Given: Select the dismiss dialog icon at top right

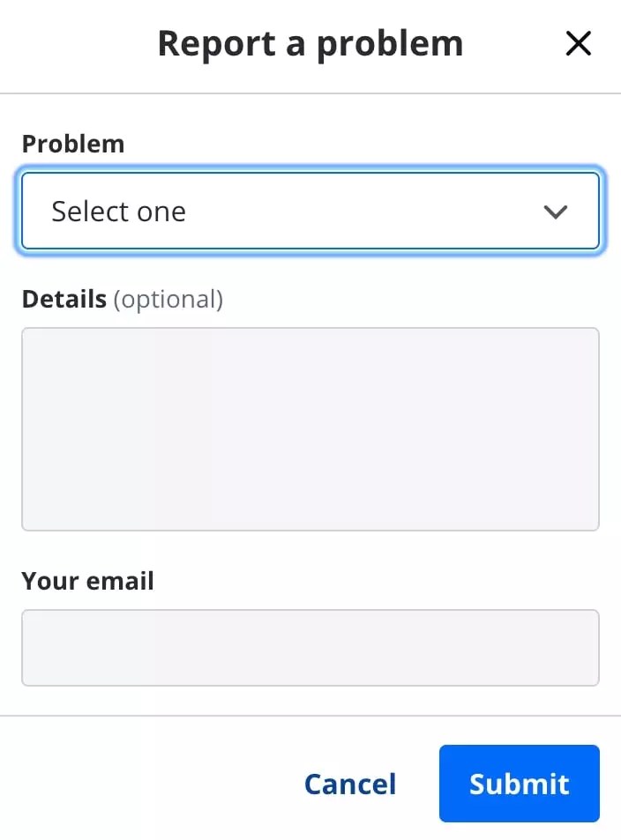Looking at the screenshot, I should click(578, 42).
